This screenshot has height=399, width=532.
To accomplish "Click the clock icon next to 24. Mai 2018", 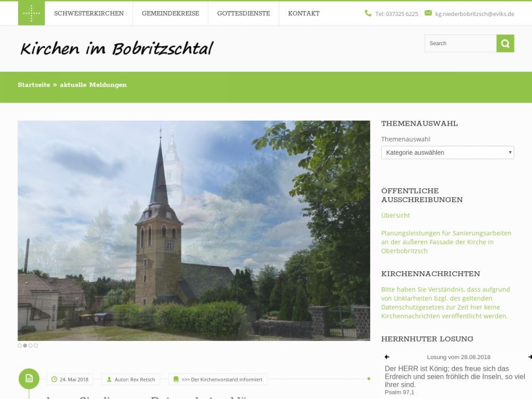I will [x=54, y=379].
